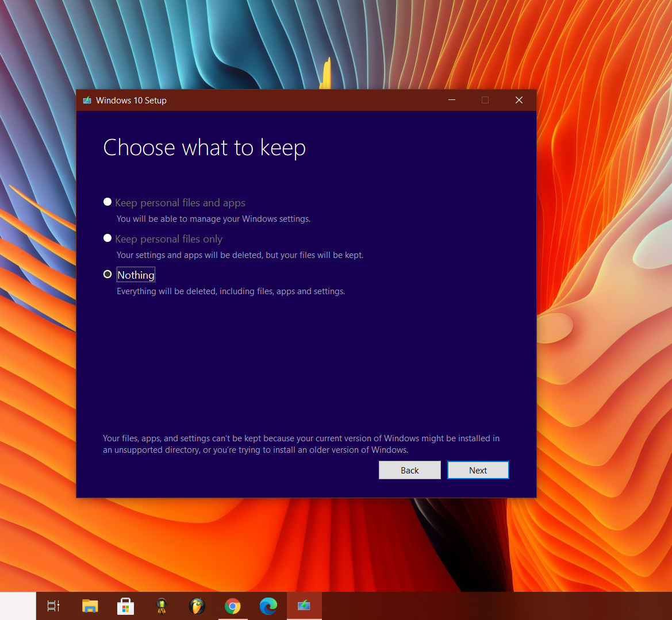This screenshot has height=620, width=672.
Task: Click Windows Setup icon in the taskbar
Action: 304,606
